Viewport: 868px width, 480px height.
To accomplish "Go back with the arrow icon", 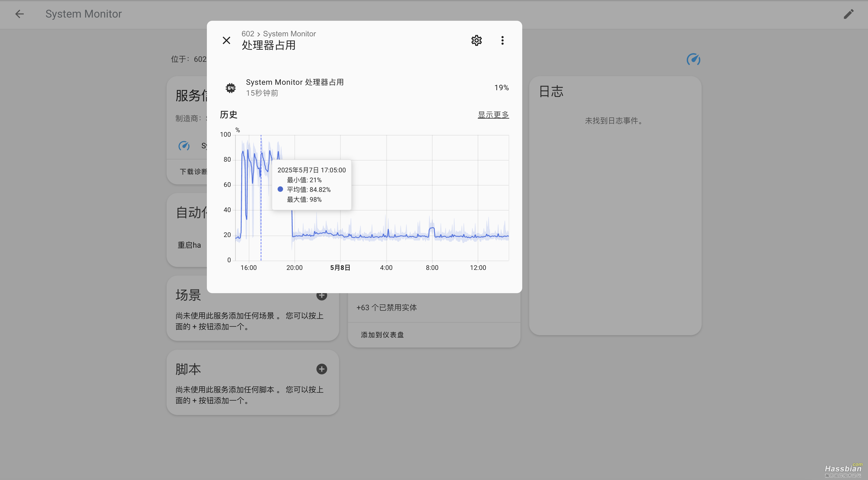I will [20, 14].
